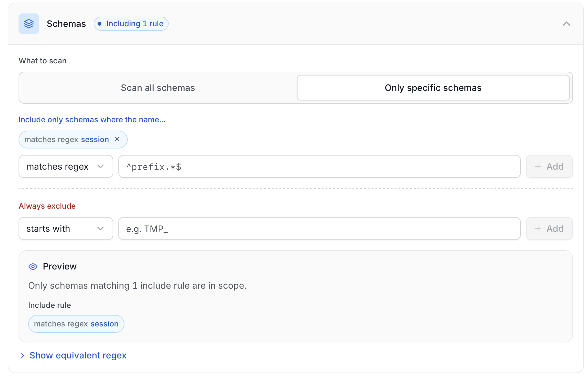Image resolution: width=588 pixels, height=377 pixels.
Task: Click the Schemas heading text
Action: coord(66,24)
